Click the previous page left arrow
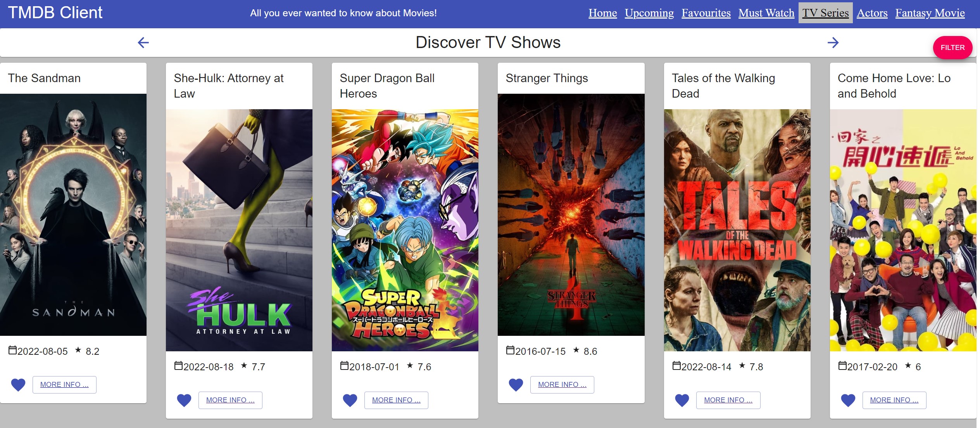Image resolution: width=980 pixels, height=428 pixels. click(x=143, y=43)
